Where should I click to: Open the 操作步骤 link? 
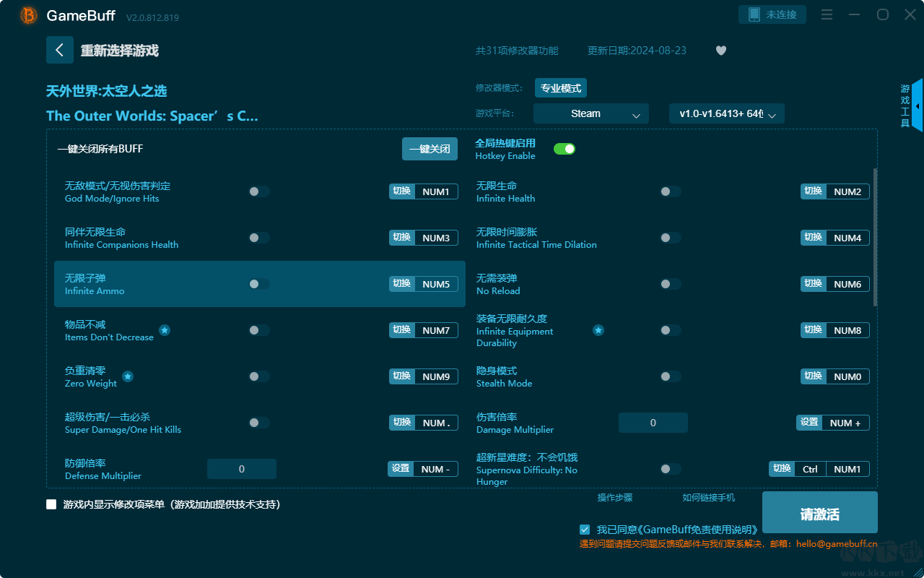coord(615,497)
